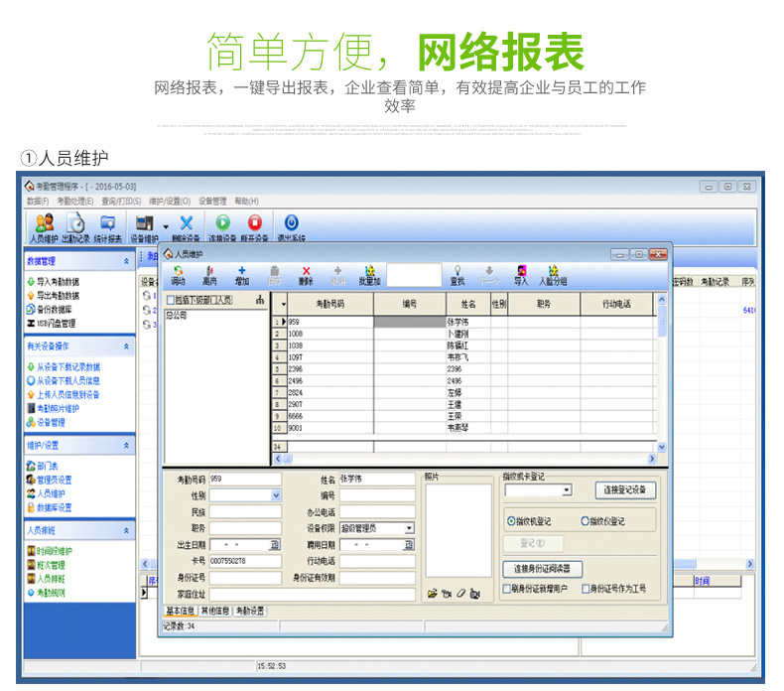
Task: Click the 连接身份证阅读器 button
Action: point(543,569)
